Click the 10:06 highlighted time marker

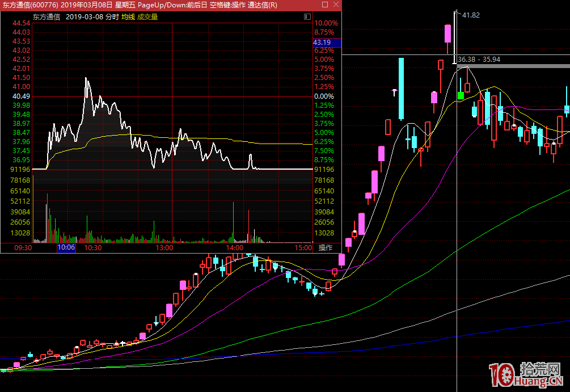tap(66, 248)
